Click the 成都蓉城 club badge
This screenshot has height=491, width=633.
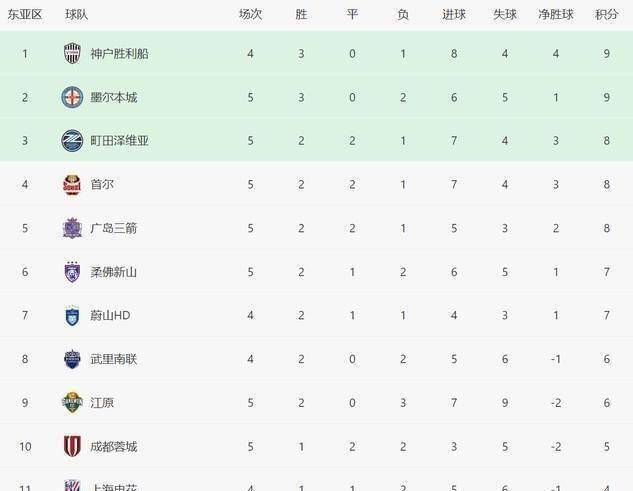[72, 446]
